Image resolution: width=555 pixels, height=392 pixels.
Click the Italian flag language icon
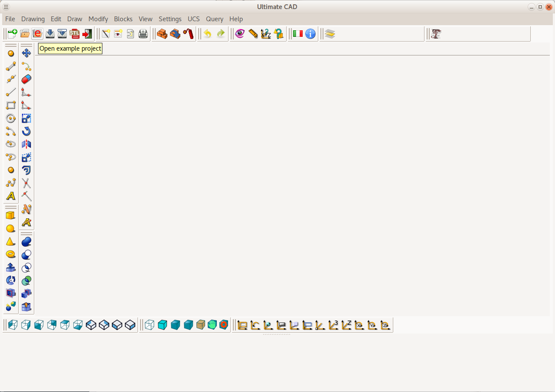[297, 34]
